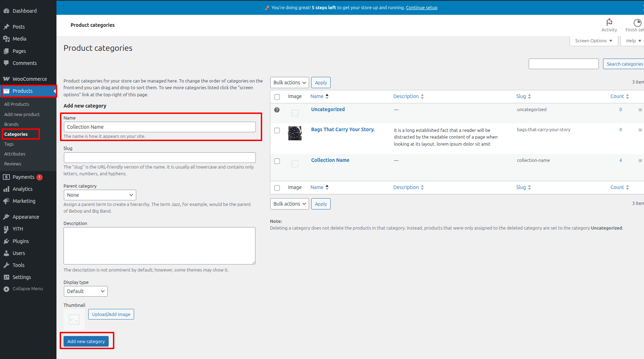This screenshot has height=359, width=644.
Task: Click the Collapse Menu arrow icon
Action: point(6,289)
